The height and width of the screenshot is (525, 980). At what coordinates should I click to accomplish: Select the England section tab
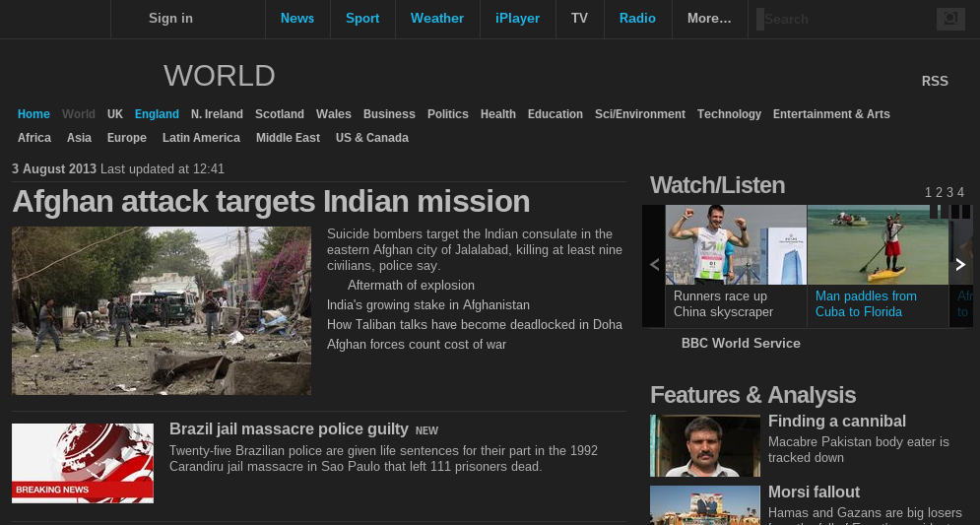click(x=157, y=114)
